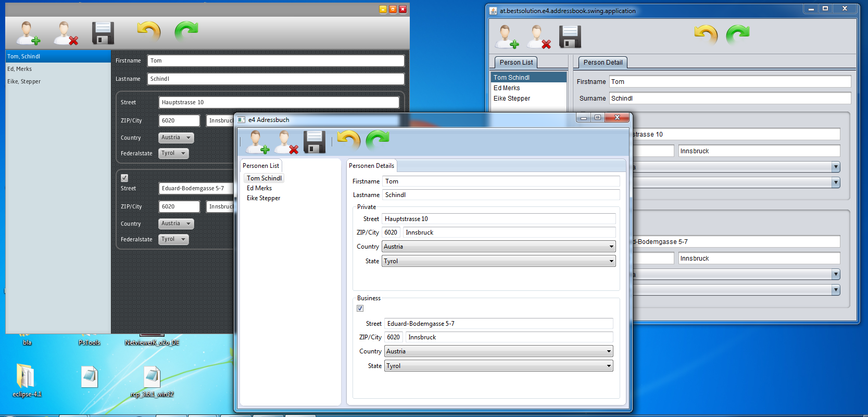
Task: Click save floppy icon in e4 Adressbuch toolbar
Action: (315, 142)
